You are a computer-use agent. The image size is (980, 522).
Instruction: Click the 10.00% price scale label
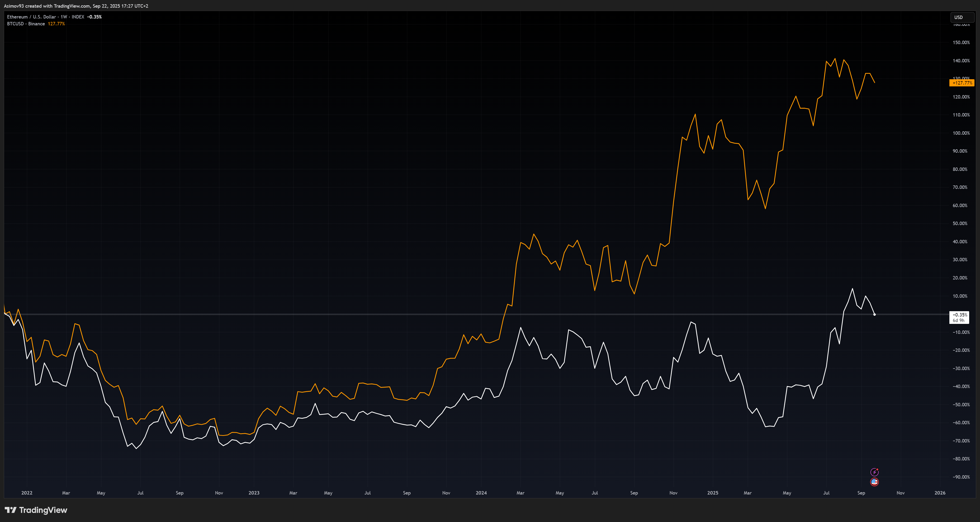960,296
